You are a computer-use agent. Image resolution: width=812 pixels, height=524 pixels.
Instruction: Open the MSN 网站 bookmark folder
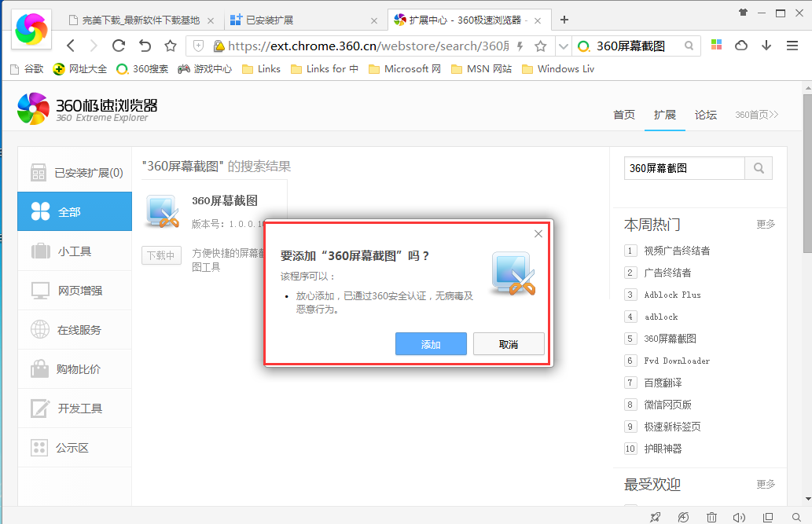coord(482,69)
